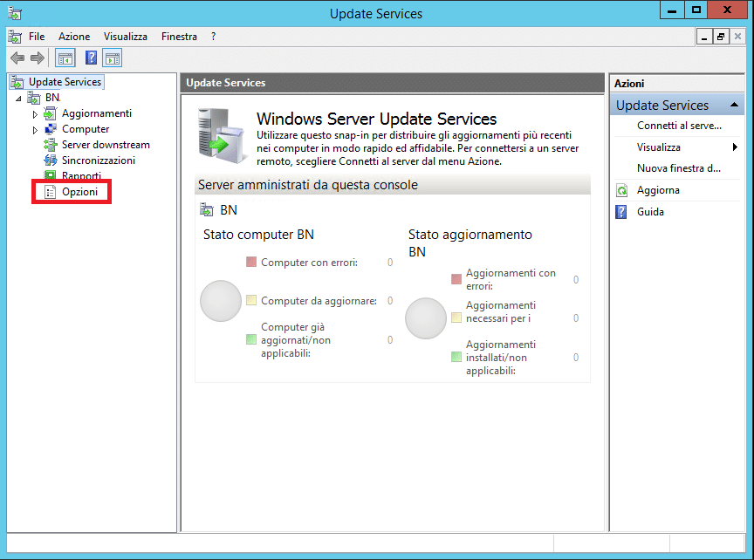754x560 pixels.
Task: Open the ? help menu
Action: coord(213,37)
